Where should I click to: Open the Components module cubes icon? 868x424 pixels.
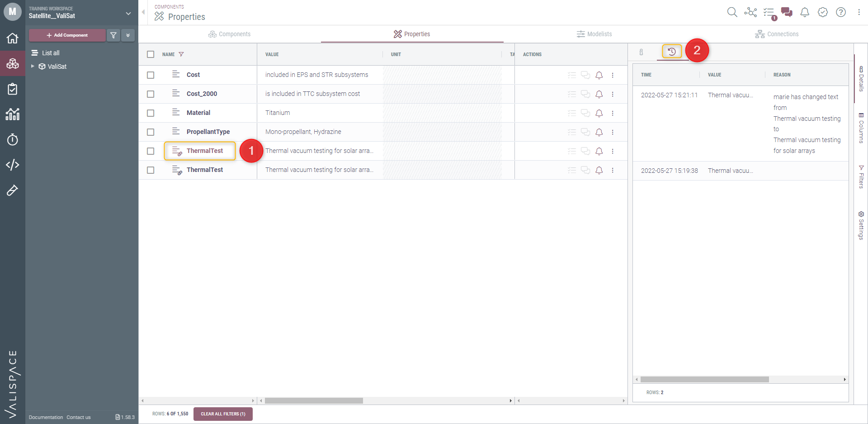[12, 63]
